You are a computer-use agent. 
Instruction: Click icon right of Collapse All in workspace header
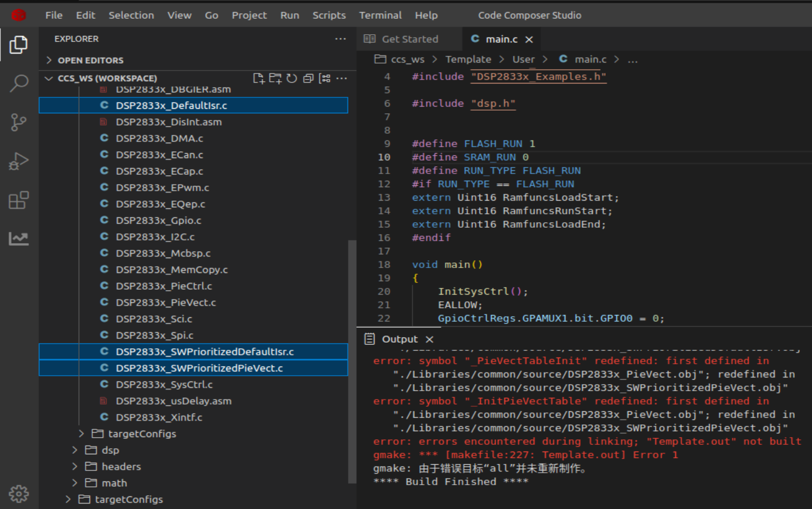click(x=325, y=78)
